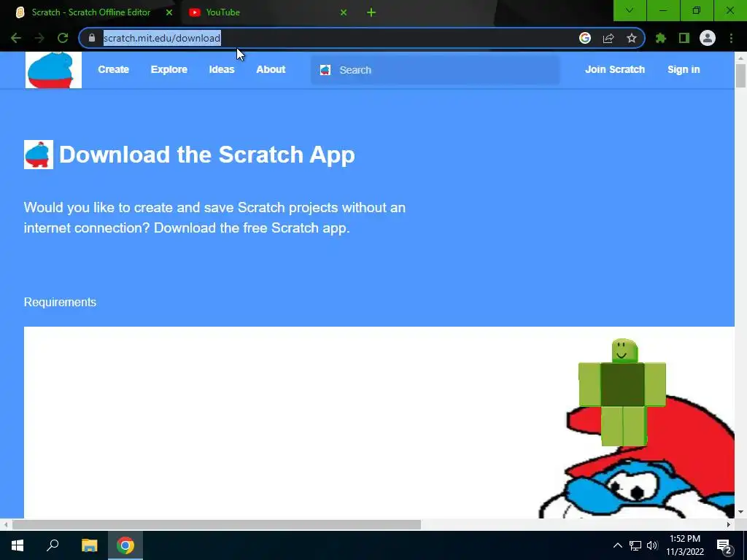The image size is (747, 560).
Task: Click the lock icon in address bar
Action: [x=92, y=38]
